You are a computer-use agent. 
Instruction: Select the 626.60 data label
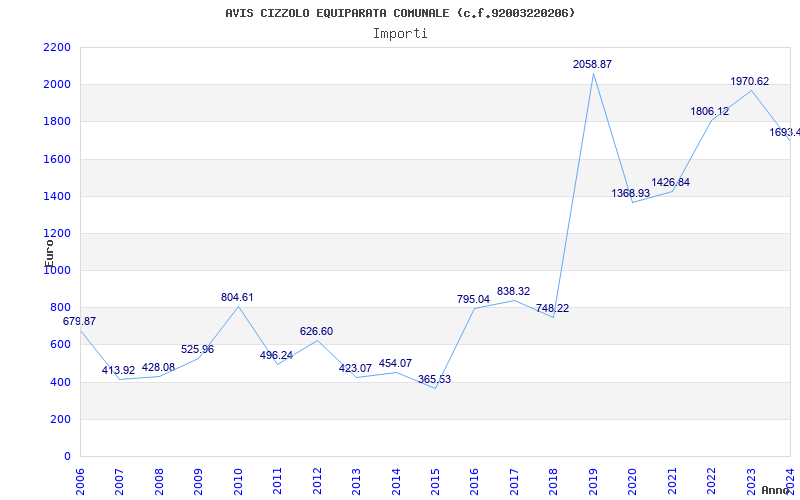(x=316, y=331)
